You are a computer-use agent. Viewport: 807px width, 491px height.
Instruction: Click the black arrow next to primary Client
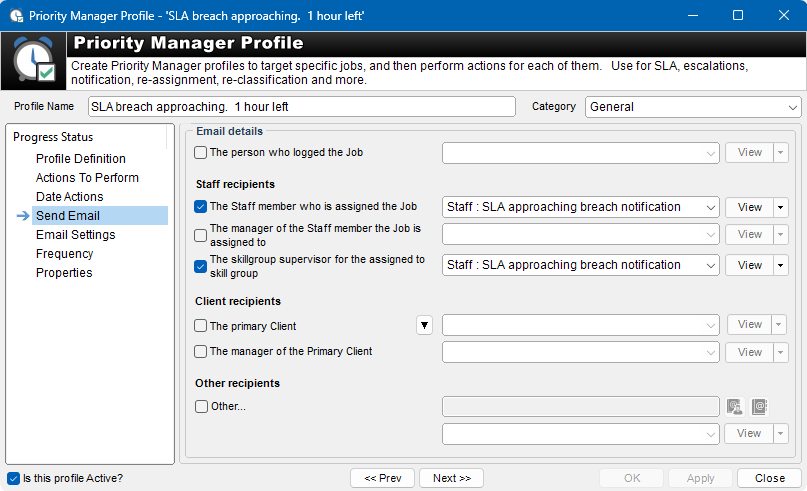point(424,325)
